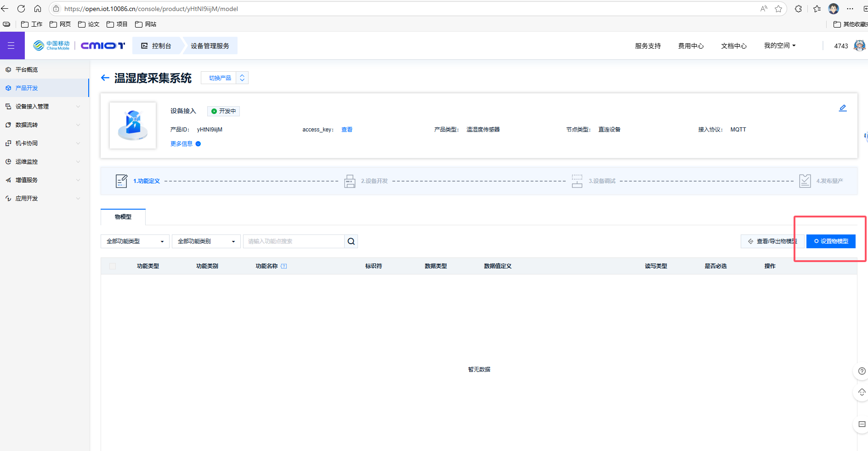Click the blue back arrow beside product title

[x=105, y=78]
